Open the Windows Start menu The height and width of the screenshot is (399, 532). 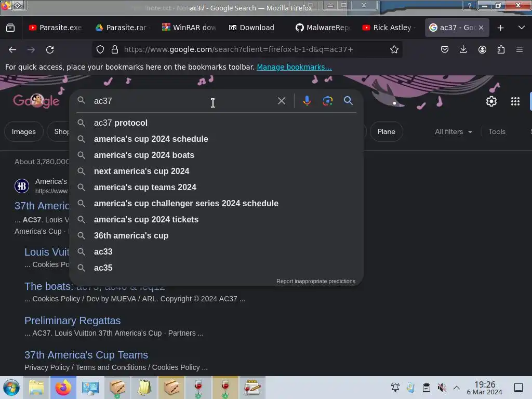pos(11,388)
